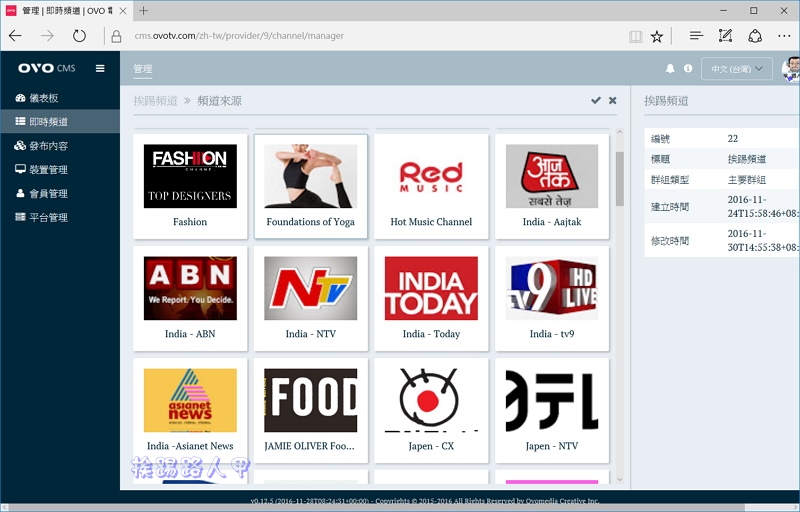
Task: Go forward in browser history
Action: click(x=47, y=36)
